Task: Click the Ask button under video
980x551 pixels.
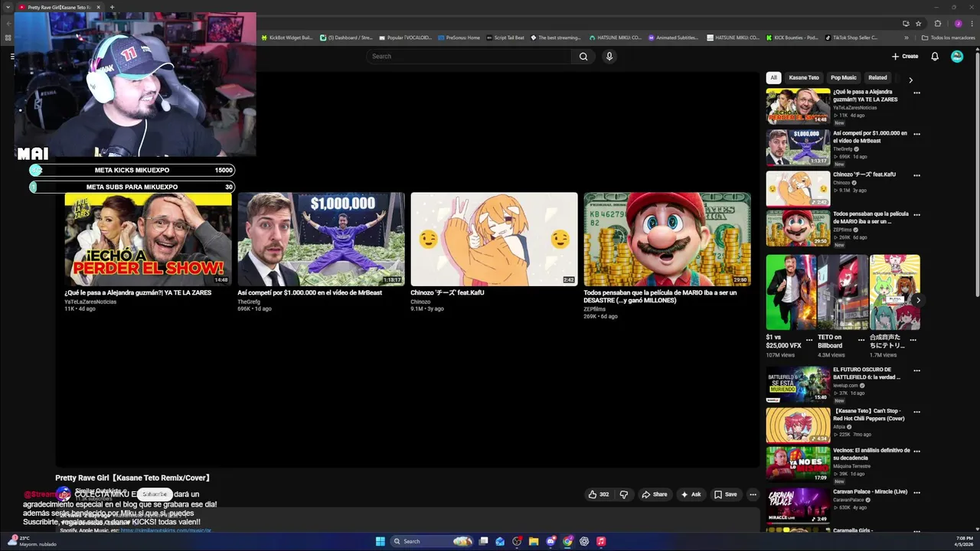Action: click(x=691, y=494)
